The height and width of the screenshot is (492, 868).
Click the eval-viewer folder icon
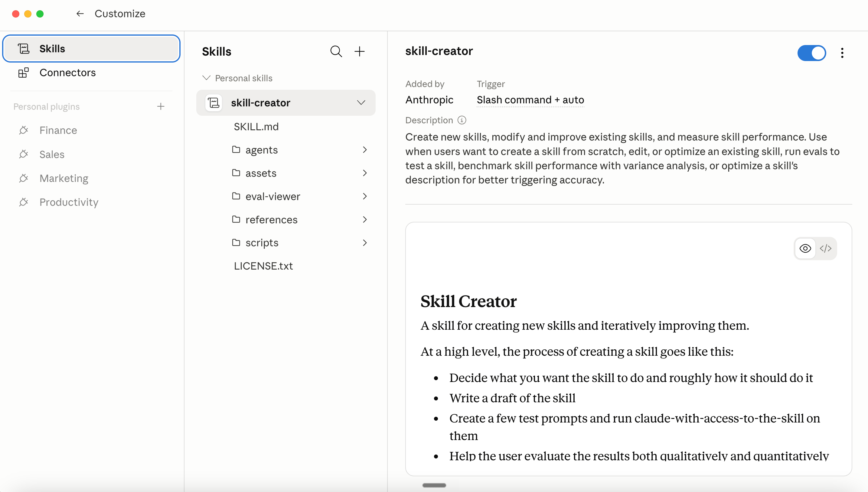[x=236, y=196]
